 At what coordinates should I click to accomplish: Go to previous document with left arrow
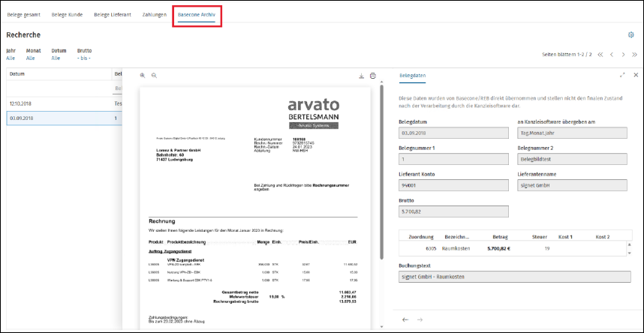(405, 319)
